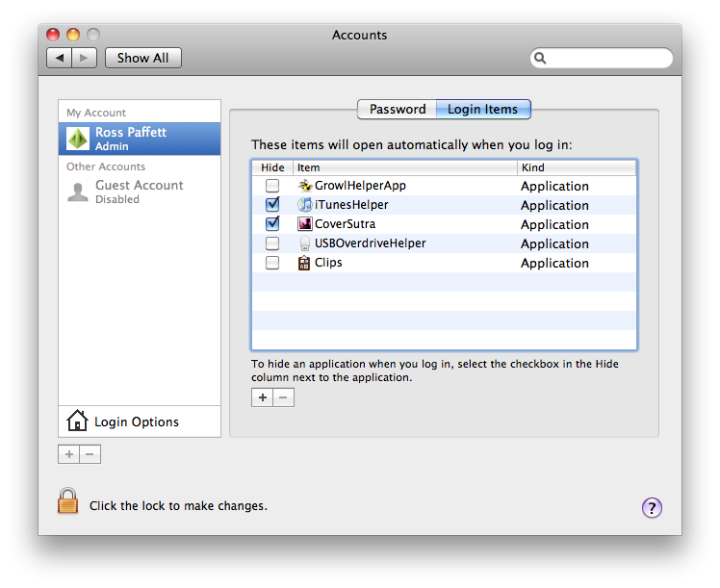Screen dimensions: 720x588
Task: Click the Clips app icon
Action: coord(304,263)
